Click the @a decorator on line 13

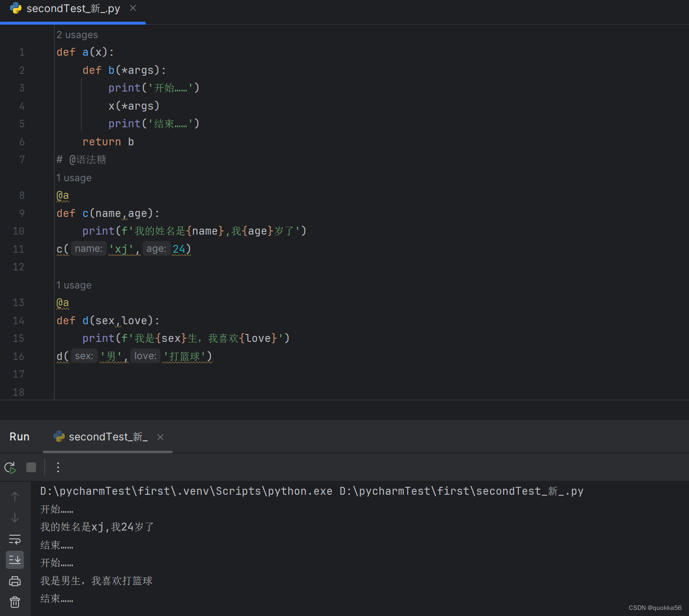63,303
